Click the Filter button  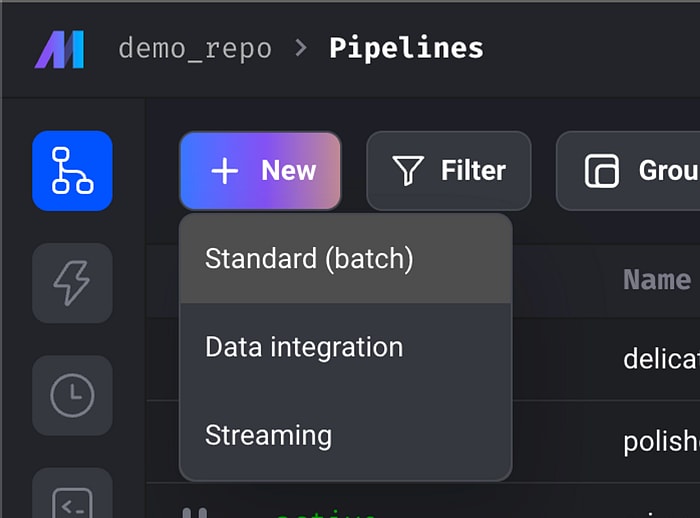tap(449, 171)
